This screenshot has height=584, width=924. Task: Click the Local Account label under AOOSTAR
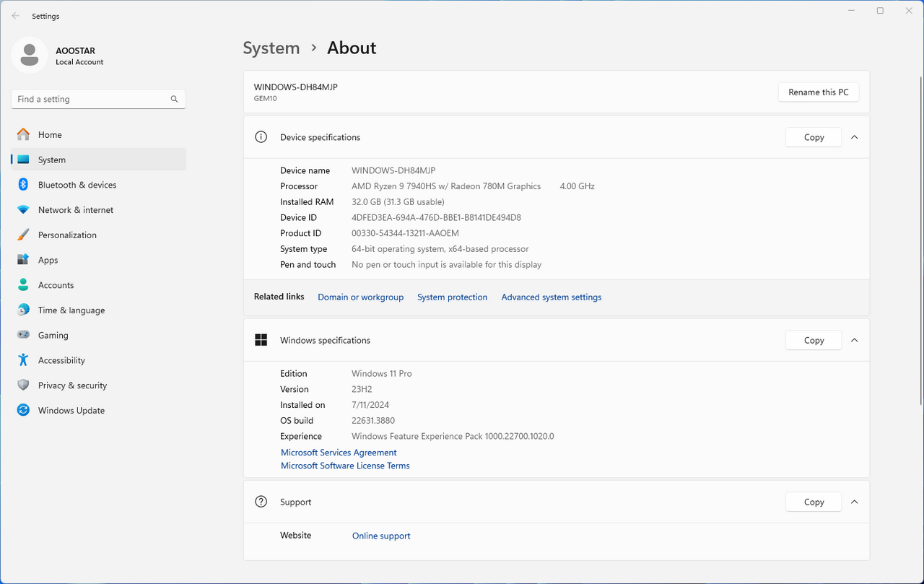pyautogui.click(x=79, y=62)
